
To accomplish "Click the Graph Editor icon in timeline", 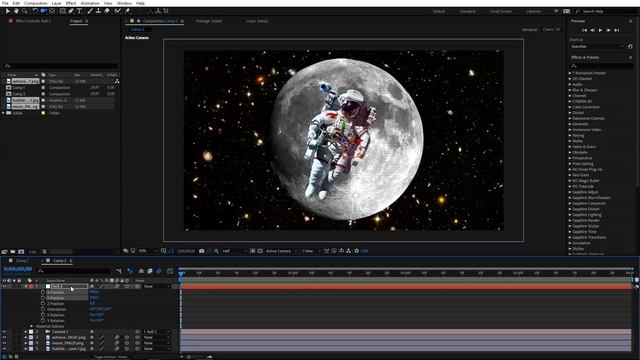I will [x=170, y=271].
